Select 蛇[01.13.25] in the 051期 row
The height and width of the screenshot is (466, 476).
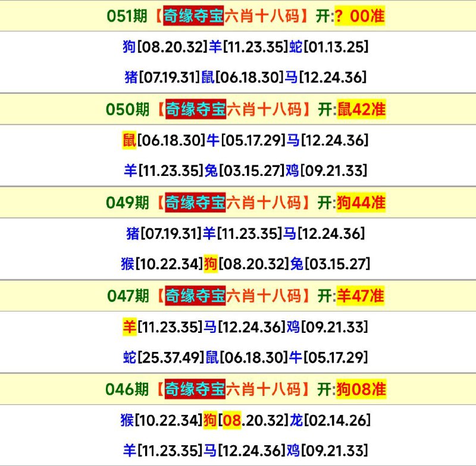329,47
